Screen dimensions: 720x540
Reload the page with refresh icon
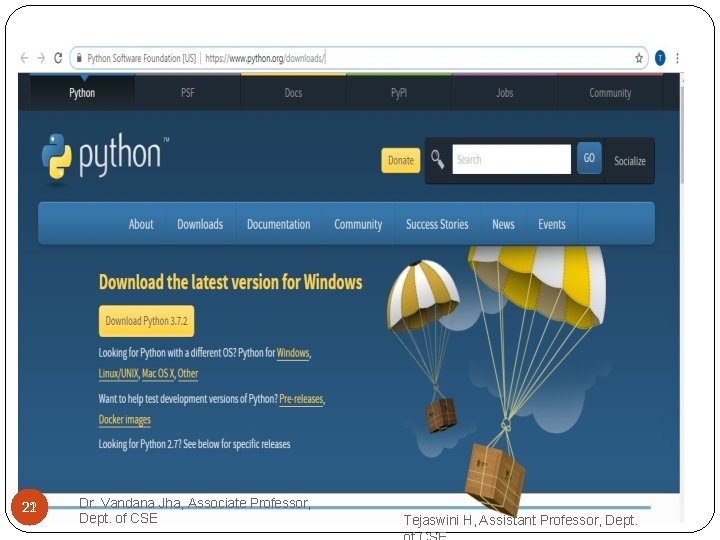click(x=58, y=58)
